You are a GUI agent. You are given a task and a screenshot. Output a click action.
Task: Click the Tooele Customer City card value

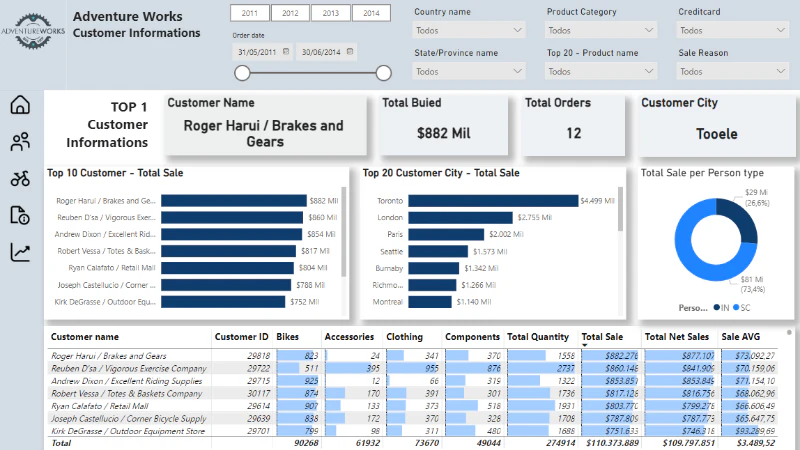(x=717, y=134)
